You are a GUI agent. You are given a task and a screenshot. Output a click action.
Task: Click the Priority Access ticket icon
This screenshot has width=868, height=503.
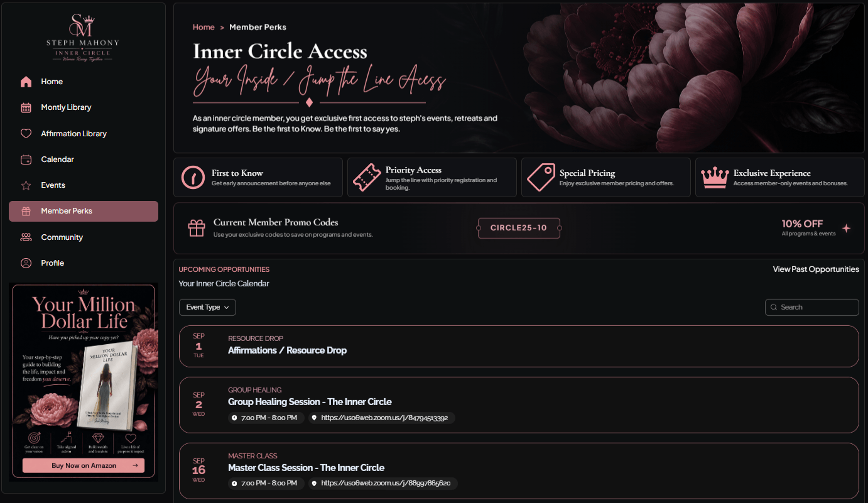click(367, 177)
